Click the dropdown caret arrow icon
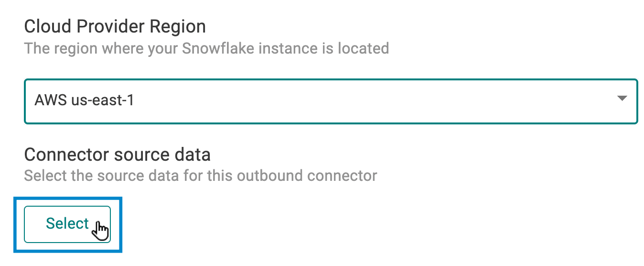Viewport: 644px width, 266px height. pyautogui.click(x=622, y=99)
